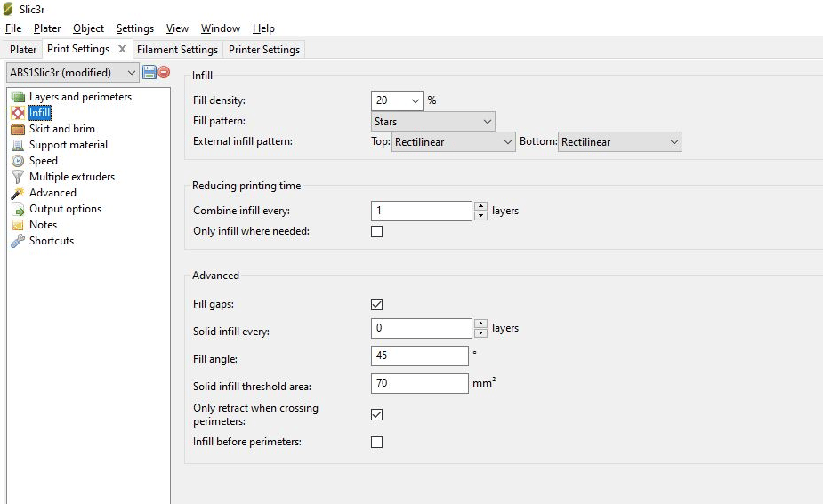Screen dimensions: 823x504
Task: Switch to the Filament Settings tab
Action: click(x=177, y=49)
